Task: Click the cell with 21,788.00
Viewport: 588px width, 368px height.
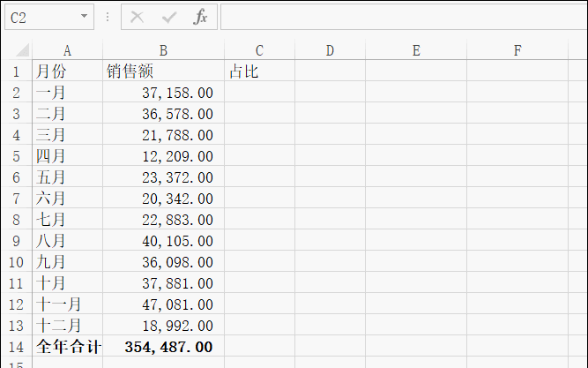Action: (163, 135)
